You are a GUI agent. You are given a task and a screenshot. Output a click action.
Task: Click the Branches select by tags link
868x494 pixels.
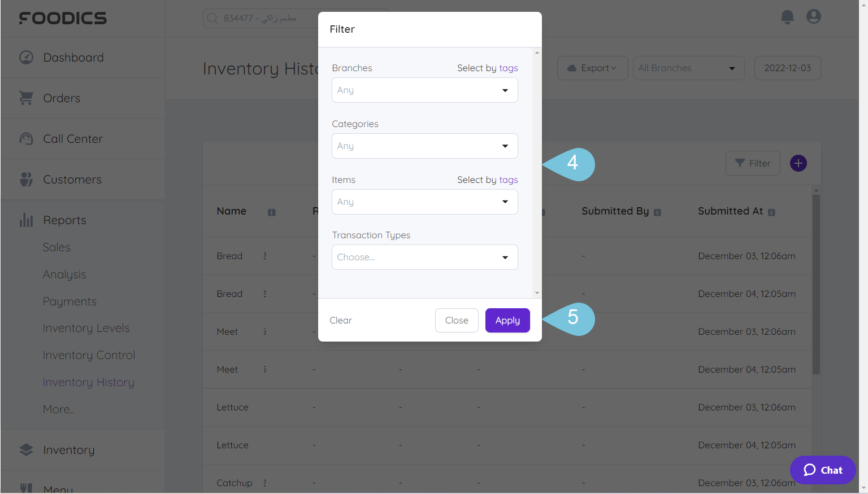pos(508,68)
